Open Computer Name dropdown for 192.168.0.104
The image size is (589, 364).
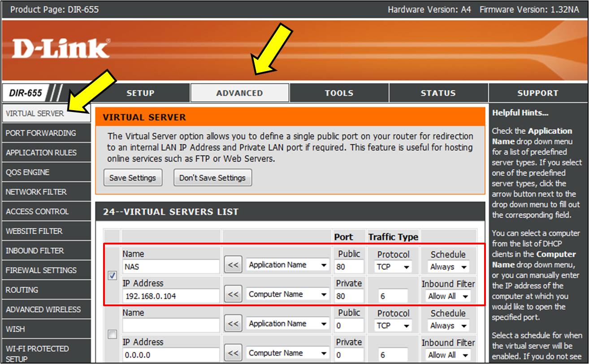click(288, 295)
